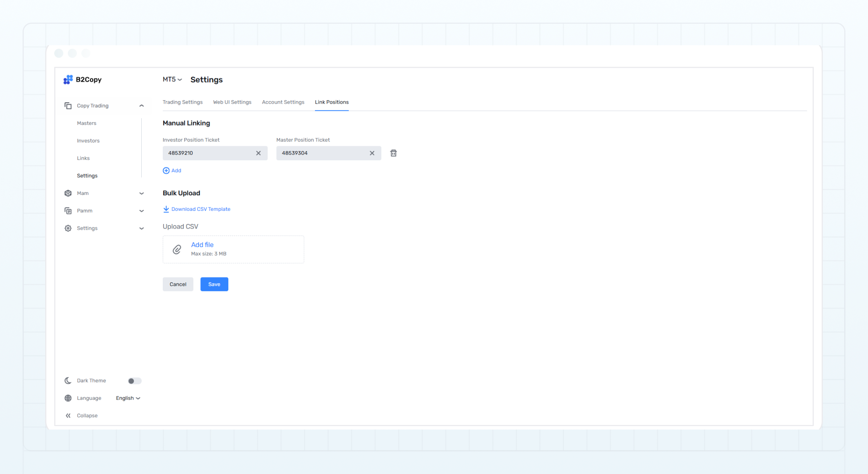
Task: Click the Master Position Ticket input 48539304
Action: (x=329, y=153)
